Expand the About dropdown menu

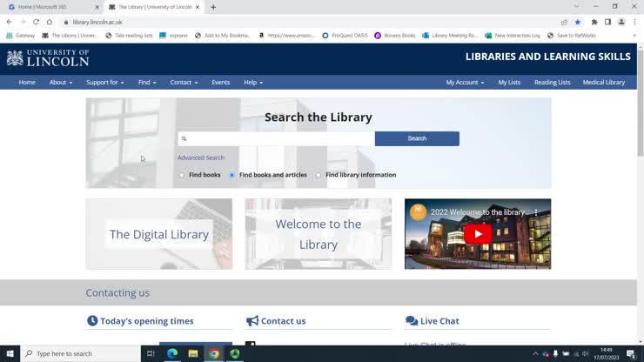pyautogui.click(x=61, y=82)
